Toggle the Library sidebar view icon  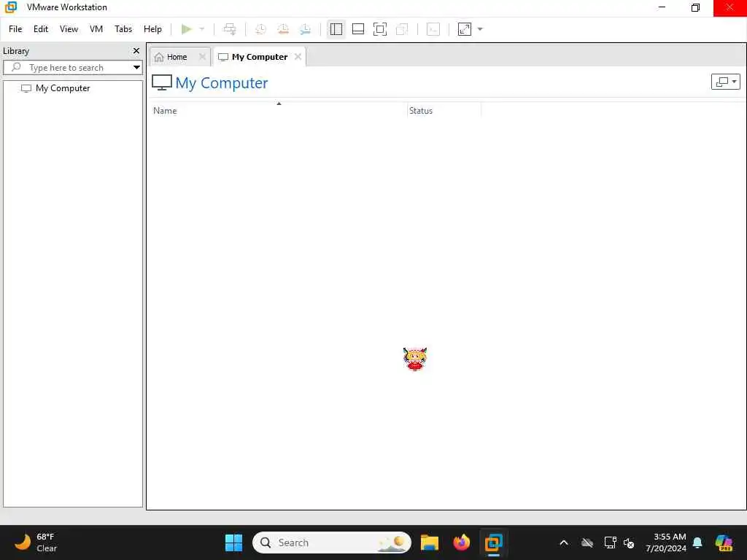336,29
